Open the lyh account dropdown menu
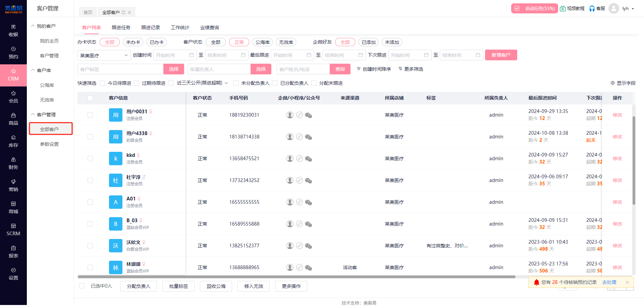The height and width of the screenshot is (308, 644). click(x=627, y=8)
